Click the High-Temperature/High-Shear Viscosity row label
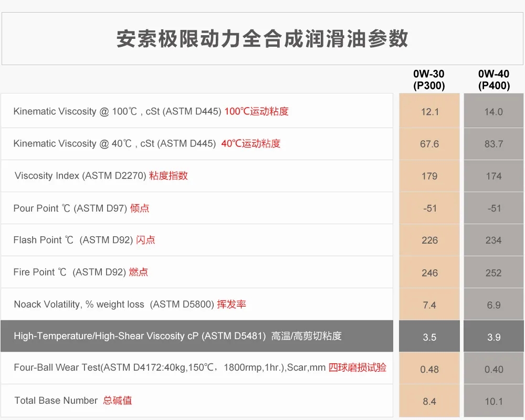This screenshot has height=420, width=525. click(178, 336)
